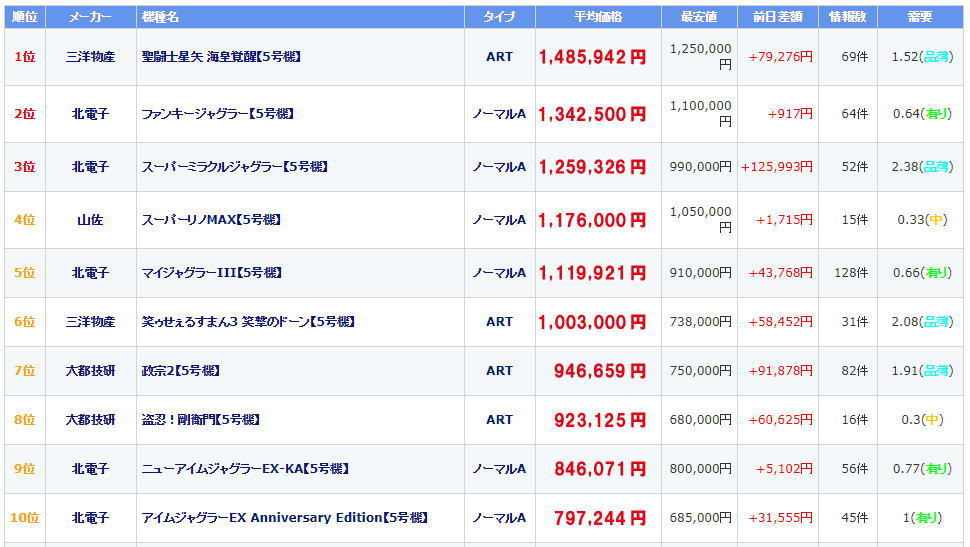Click maker 大都技研 in 盗忍！剛衛門 row
The height and width of the screenshot is (547, 970).
(90, 420)
